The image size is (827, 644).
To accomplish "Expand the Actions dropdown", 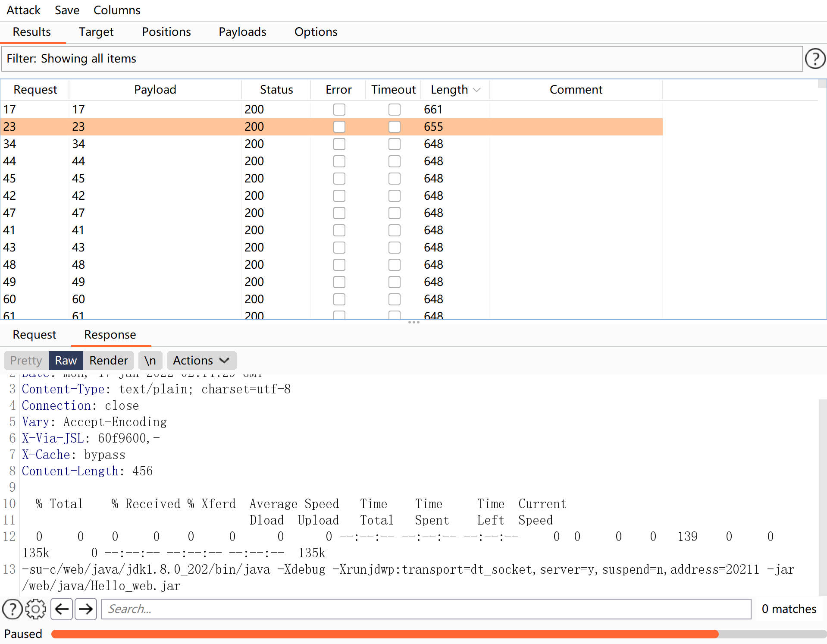I will tap(201, 361).
